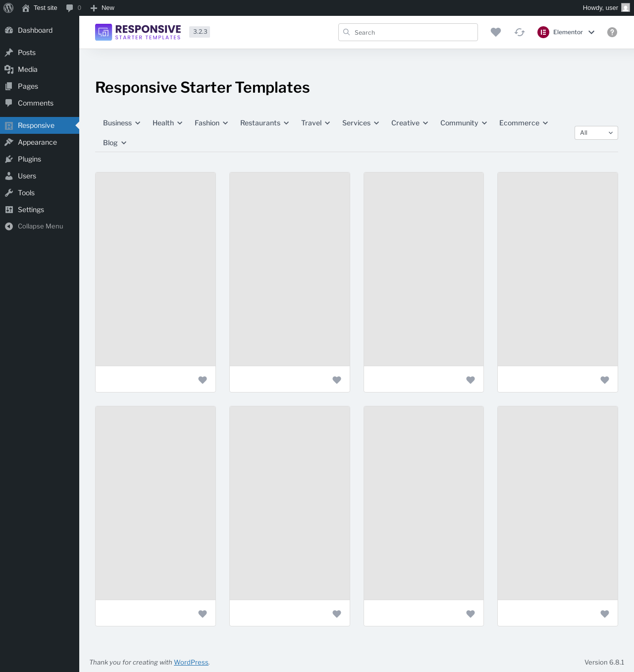Expand the Business category dropdown
This screenshot has height=672, width=634.
click(x=121, y=123)
